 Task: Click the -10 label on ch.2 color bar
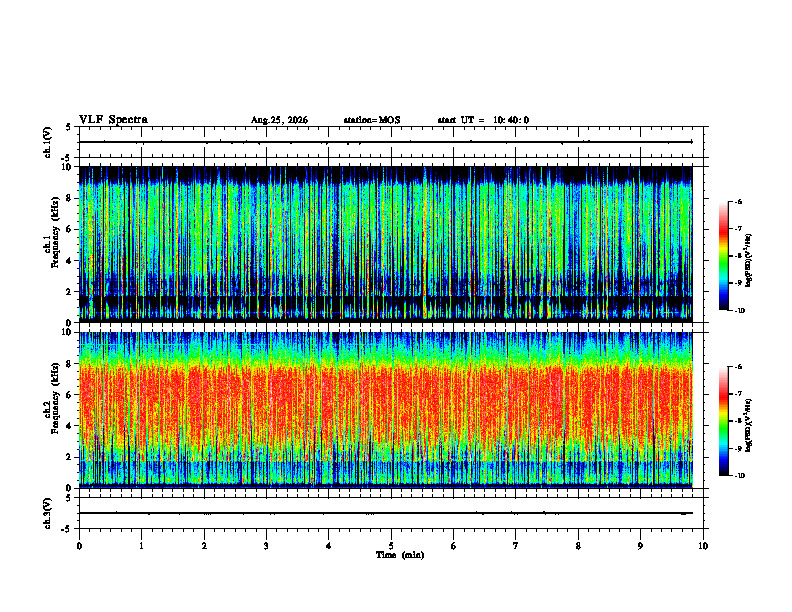(x=739, y=475)
